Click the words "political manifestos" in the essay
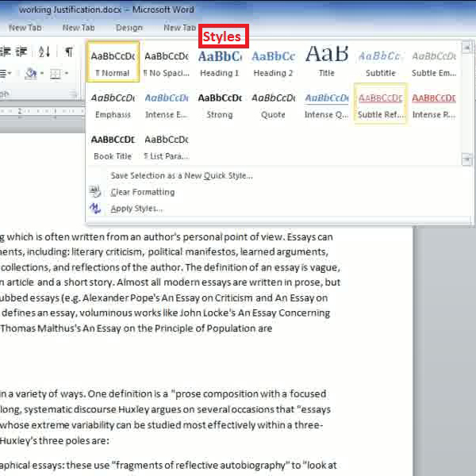 click(193, 251)
